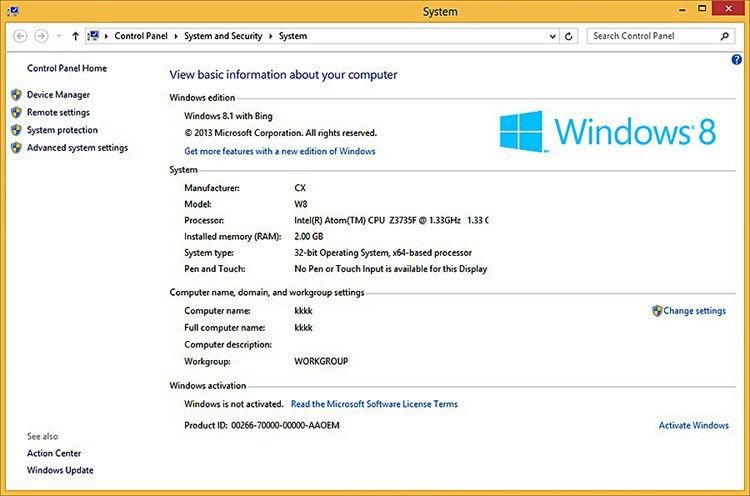Viewport: 750px width, 496px height.
Task: Click Change settings link
Action: coord(695,311)
